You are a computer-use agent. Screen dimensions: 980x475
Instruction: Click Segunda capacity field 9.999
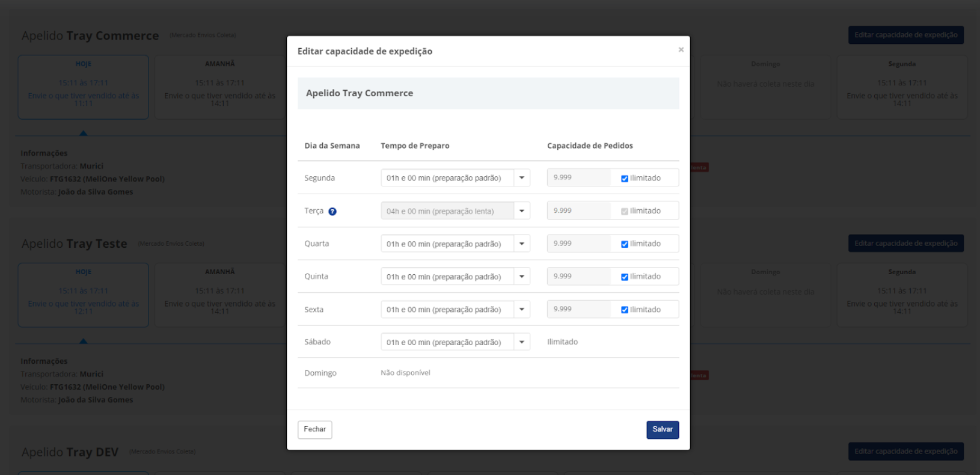point(579,177)
